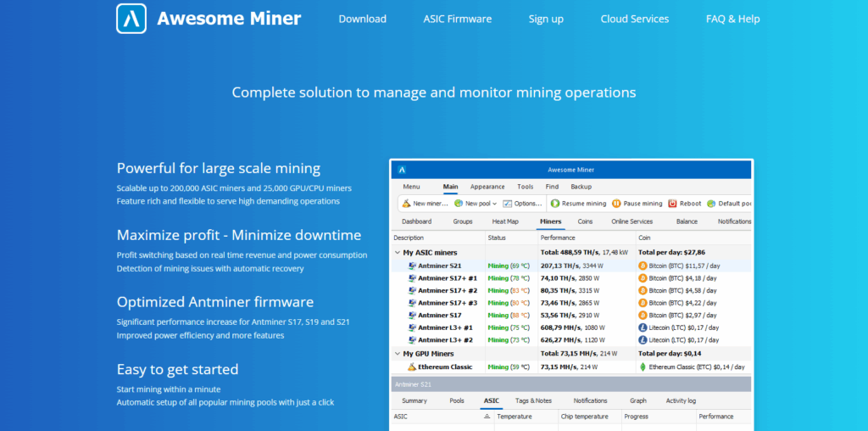
Task: Open the Heat Map tab
Action: [505, 221]
